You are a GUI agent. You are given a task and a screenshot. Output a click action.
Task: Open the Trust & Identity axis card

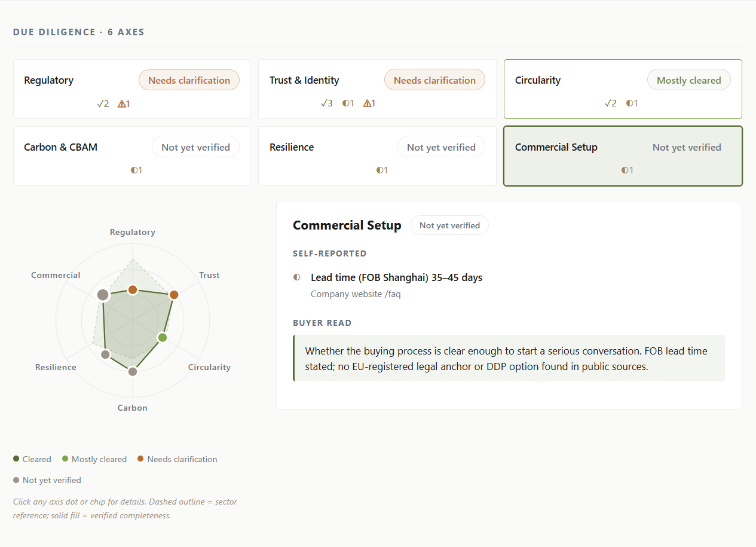[377, 89]
